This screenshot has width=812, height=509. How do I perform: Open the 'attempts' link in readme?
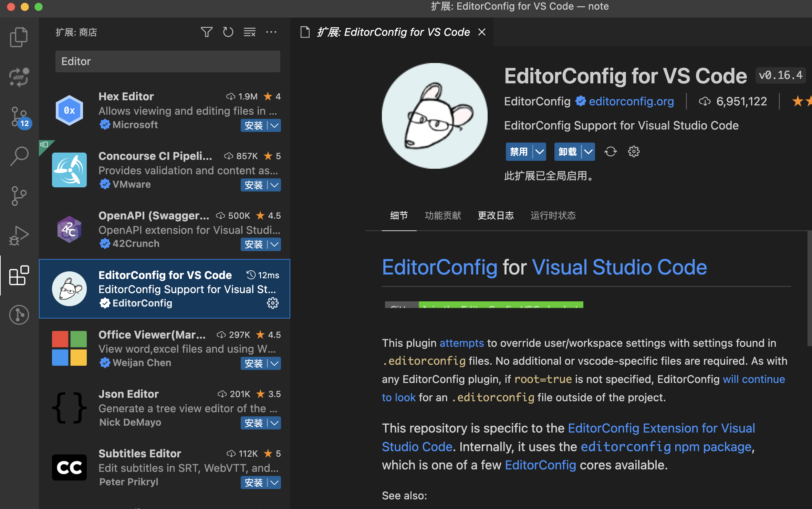coord(462,343)
